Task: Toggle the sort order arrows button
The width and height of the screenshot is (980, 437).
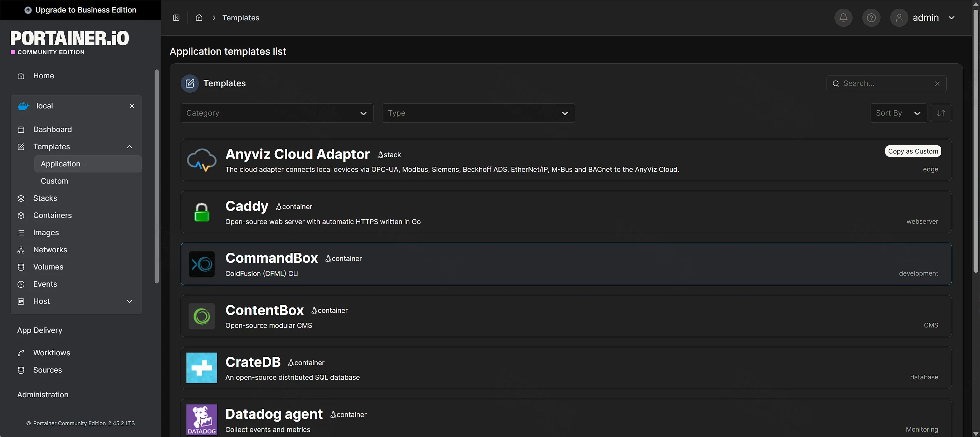Action: (x=940, y=113)
